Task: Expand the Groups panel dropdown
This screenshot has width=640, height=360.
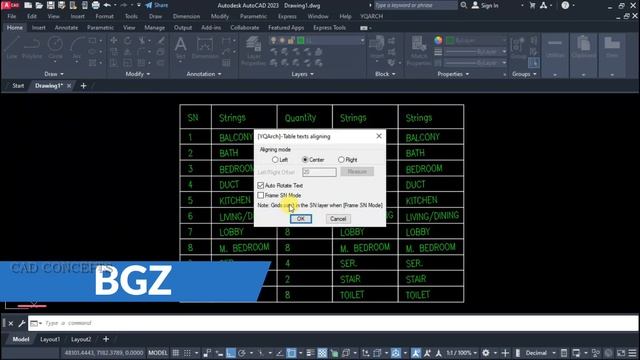Action: (x=524, y=74)
